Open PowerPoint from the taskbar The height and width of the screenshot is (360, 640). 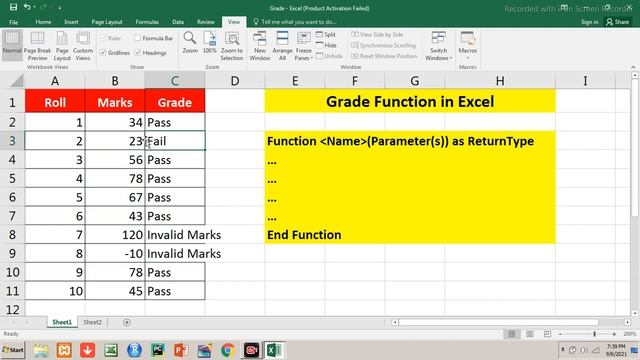tap(181, 350)
